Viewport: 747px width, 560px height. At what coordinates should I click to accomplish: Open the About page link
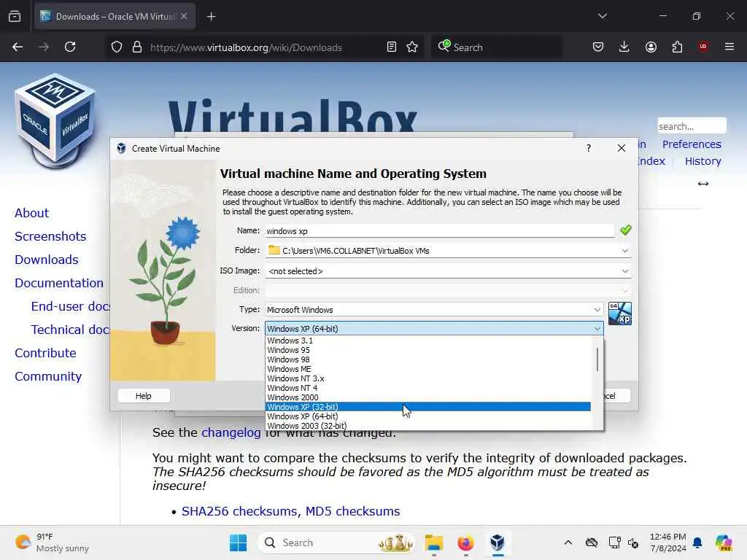click(x=31, y=213)
